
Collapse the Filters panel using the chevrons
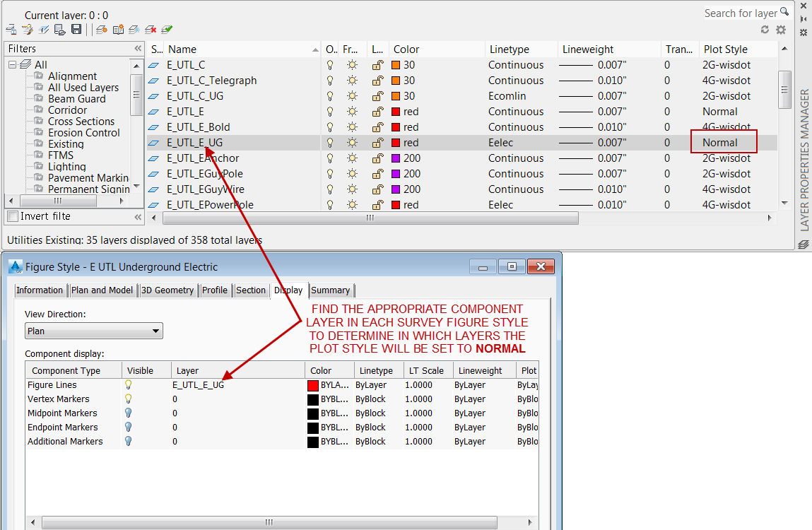[x=138, y=49]
